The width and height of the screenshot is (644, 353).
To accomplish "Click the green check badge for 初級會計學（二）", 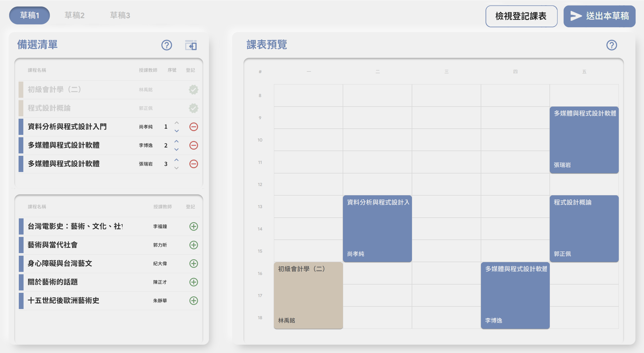I will (193, 90).
